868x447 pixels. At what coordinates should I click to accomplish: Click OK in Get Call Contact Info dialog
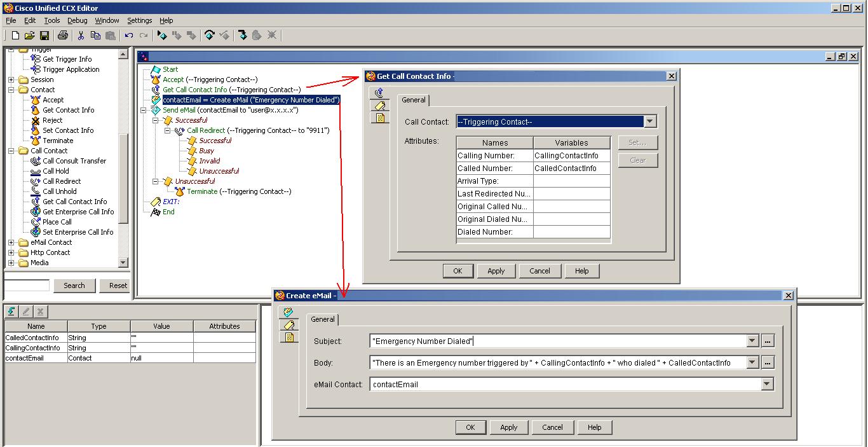(458, 271)
